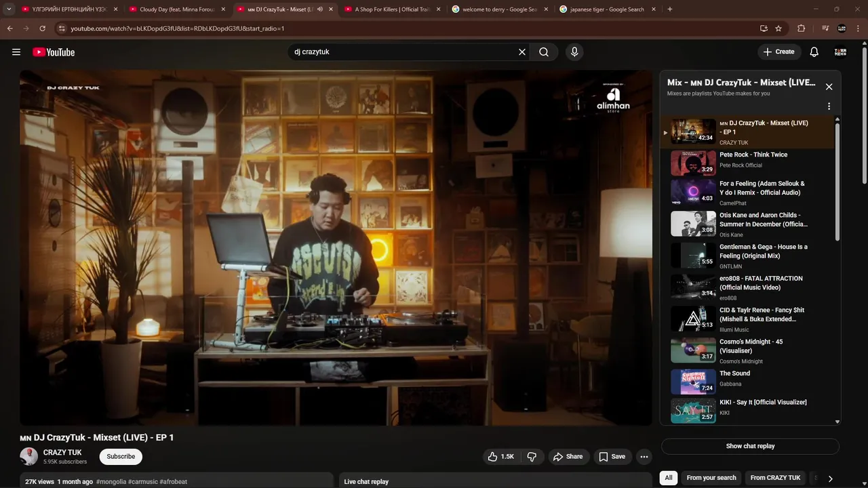Select the All filter chip
Image resolution: width=868 pixels, height=488 pixels.
point(669,478)
